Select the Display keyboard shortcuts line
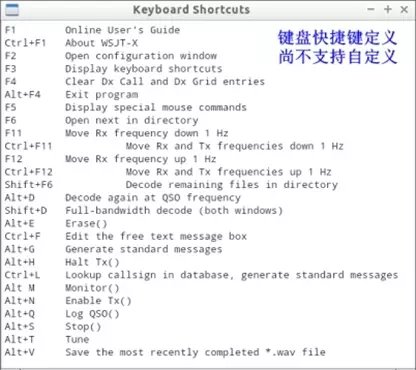 pyautogui.click(x=113, y=69)
